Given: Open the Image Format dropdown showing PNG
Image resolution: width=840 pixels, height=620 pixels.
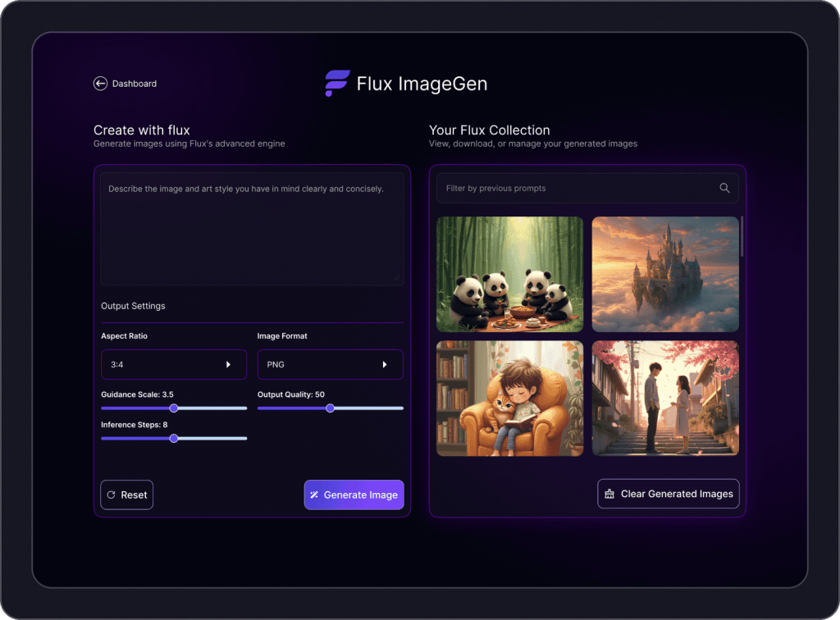Looking at the screenshot, I should 330,364.
